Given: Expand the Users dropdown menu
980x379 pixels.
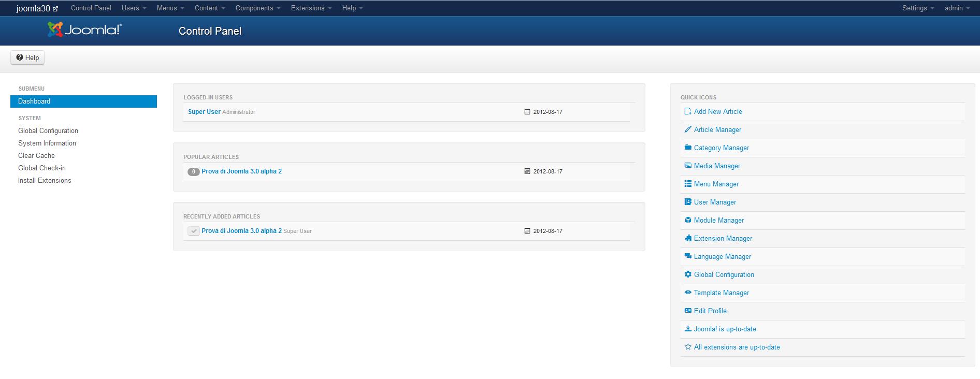Looking at the screenshot, I should pyautogui.click(x=134, y=8).
